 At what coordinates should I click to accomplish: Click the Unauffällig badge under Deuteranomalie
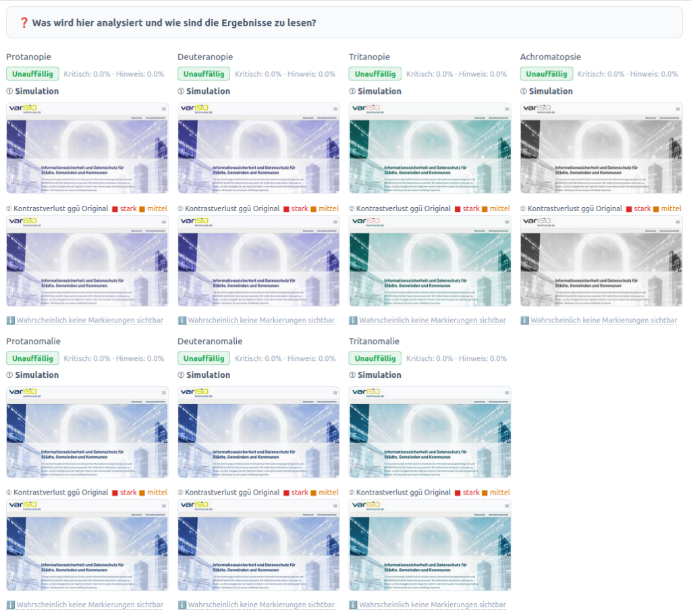coord(204,358)
